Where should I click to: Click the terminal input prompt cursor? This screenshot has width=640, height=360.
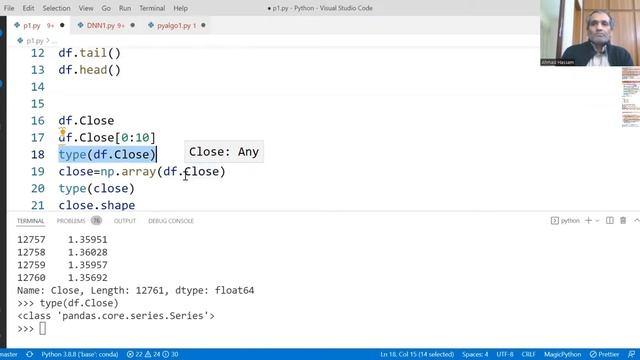point(42,329)
